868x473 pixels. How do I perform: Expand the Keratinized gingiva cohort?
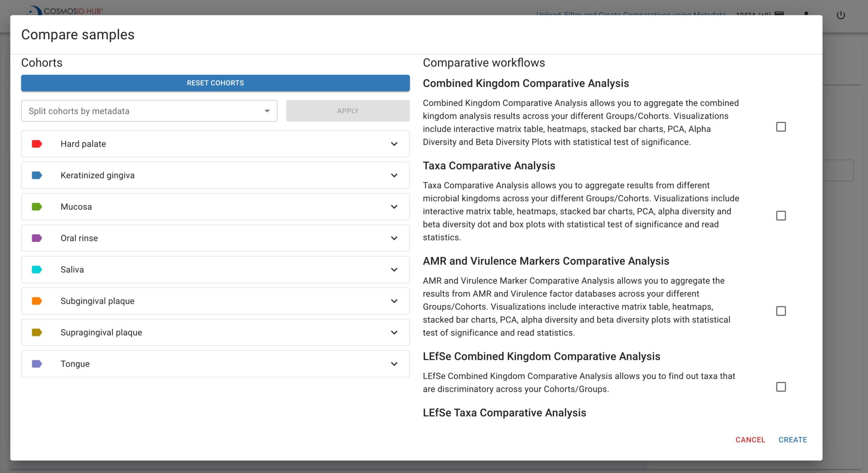pos(394,175)
